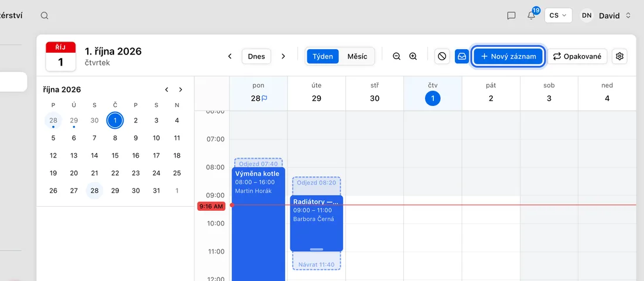Click the Odjezd 07:40 travel block
The width and height of the screenshot is (644, 281).
[258, 163]
